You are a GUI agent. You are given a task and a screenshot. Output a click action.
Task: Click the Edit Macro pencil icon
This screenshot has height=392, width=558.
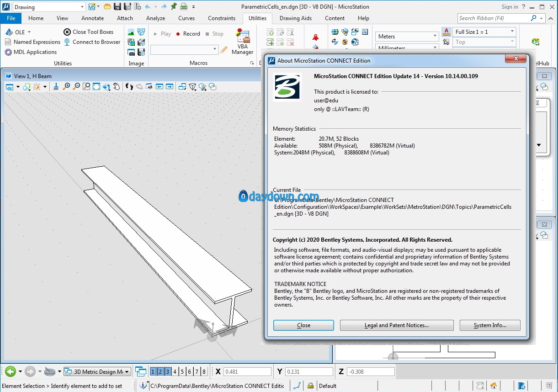point(224,50)
